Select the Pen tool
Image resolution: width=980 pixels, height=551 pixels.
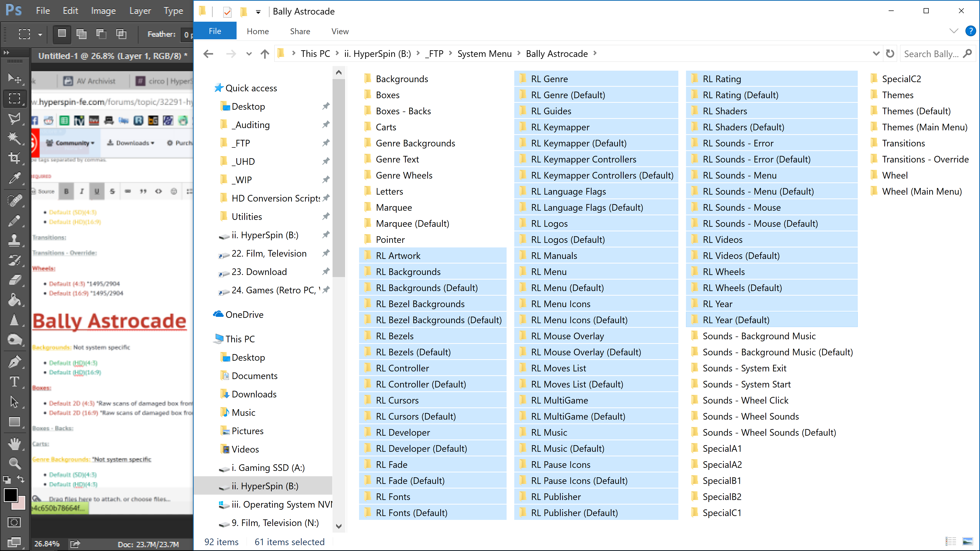15,362
